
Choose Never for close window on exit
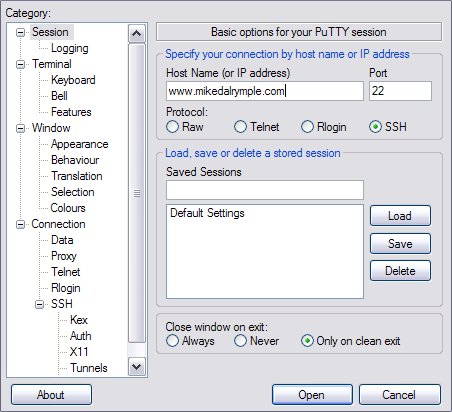coord(240,341)
